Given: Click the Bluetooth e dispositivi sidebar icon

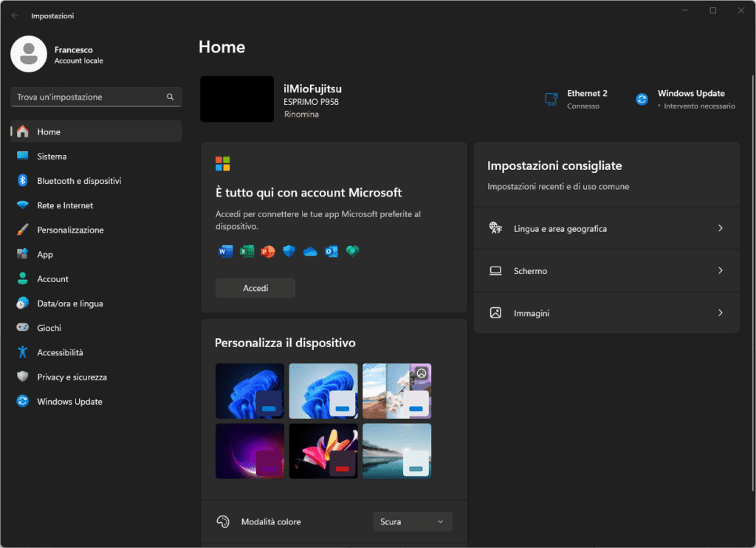Looking at the screenshot, I should click(x=22, y=181).
